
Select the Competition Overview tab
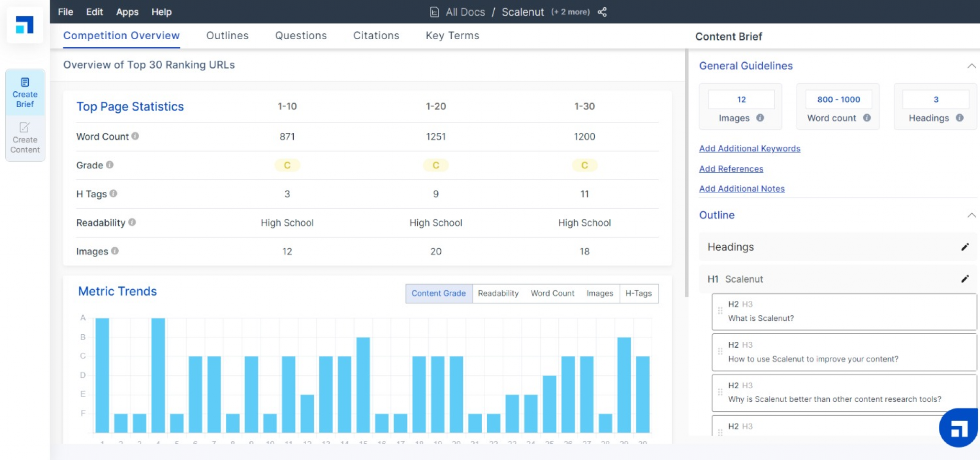[122, 36]
